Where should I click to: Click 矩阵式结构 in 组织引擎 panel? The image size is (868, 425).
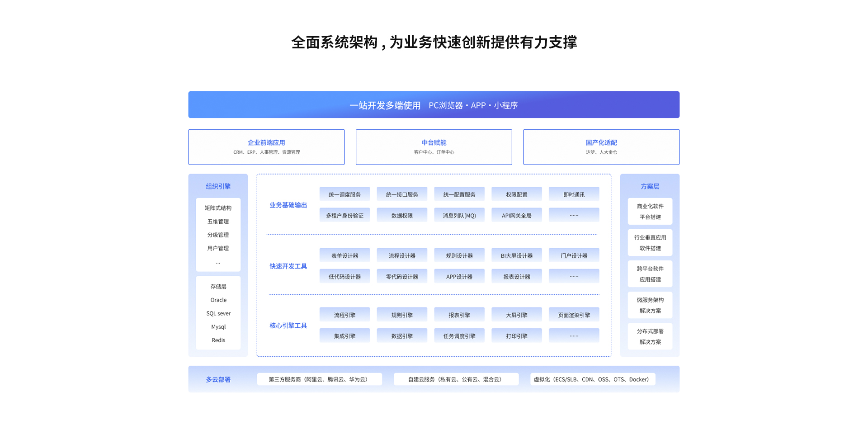pos(218,208)
